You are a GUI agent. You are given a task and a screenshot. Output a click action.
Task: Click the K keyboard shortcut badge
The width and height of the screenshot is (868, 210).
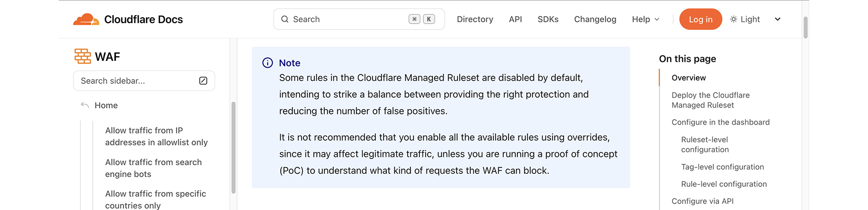point(429,19)
